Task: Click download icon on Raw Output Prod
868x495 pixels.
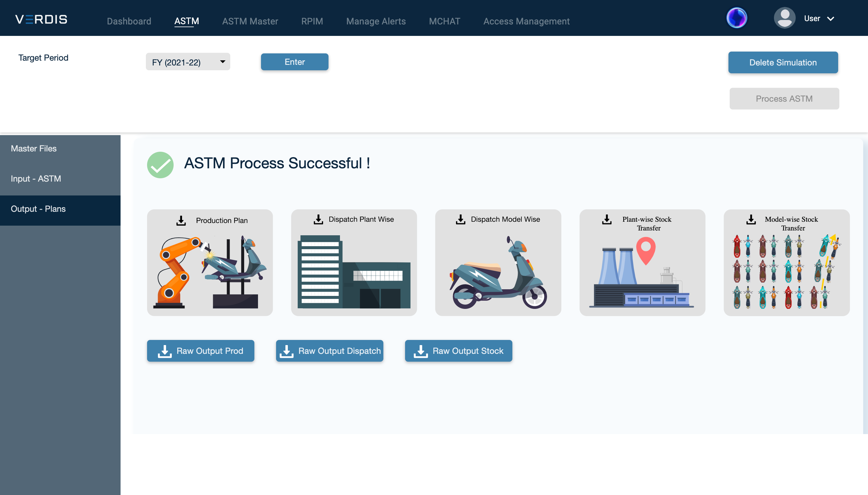Action: click(x=165, y=351)
